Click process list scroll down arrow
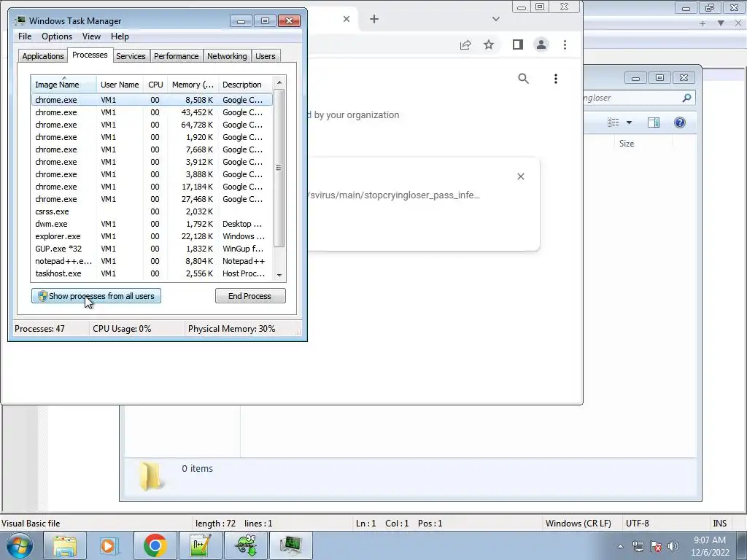 (x=279, y=275)
